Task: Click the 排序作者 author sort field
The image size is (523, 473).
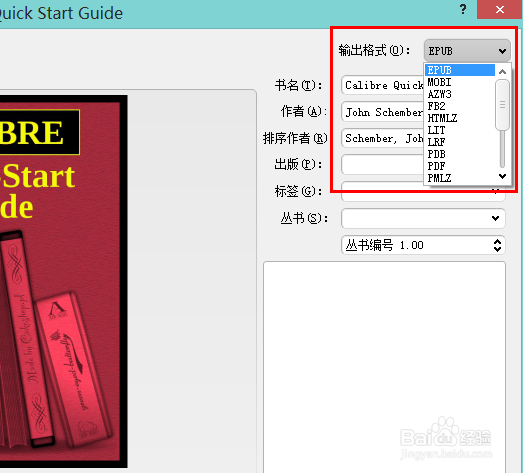Action: [383, 138]
